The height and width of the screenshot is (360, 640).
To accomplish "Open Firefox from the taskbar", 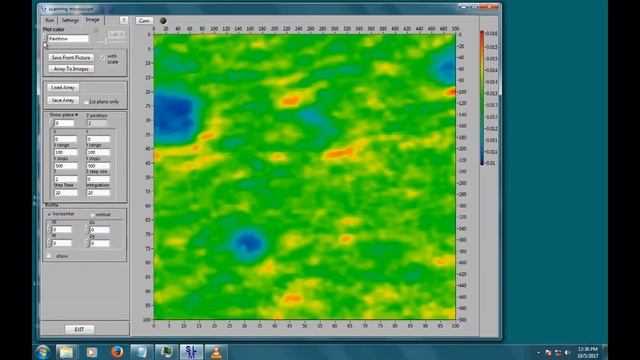I will 117,352.
